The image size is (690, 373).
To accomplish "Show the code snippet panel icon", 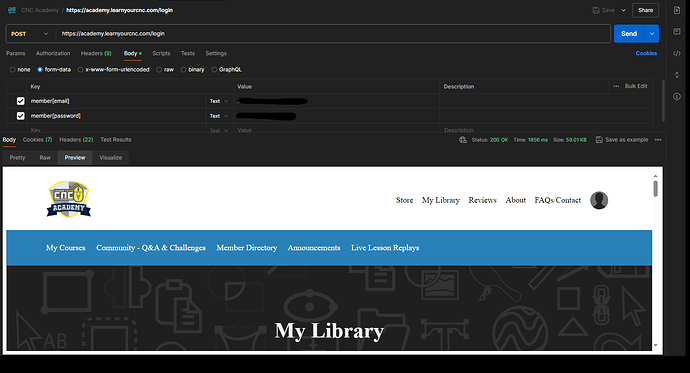I will pos(677,53).
